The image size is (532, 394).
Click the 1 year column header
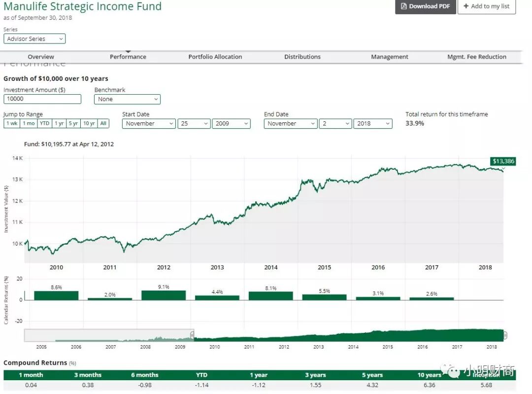[x=259, y=375]
